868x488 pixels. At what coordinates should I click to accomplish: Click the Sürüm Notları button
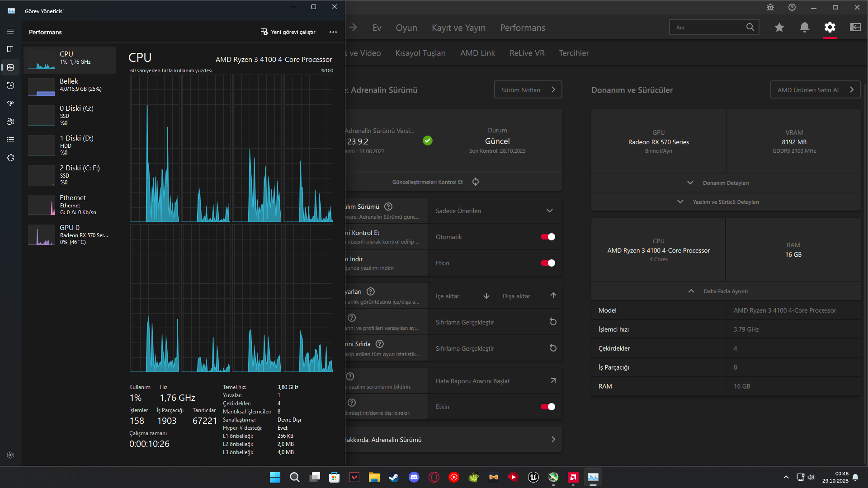coord(528,90)
